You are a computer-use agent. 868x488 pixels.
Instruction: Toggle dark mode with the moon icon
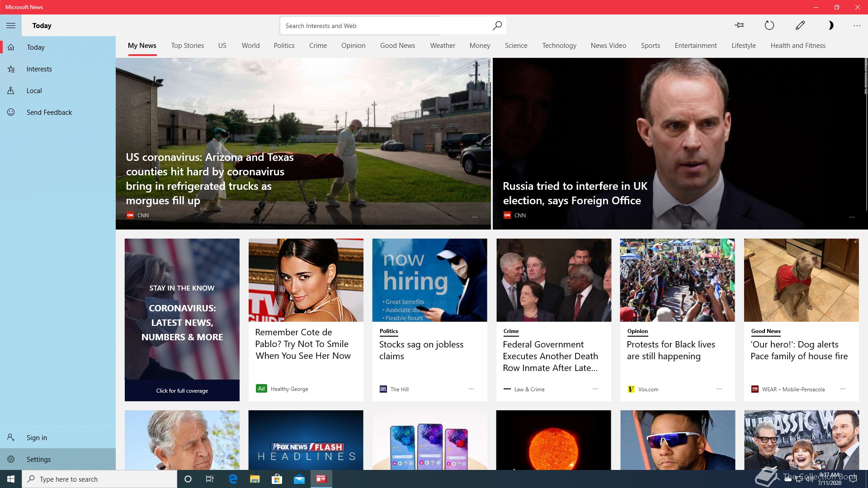830,25
